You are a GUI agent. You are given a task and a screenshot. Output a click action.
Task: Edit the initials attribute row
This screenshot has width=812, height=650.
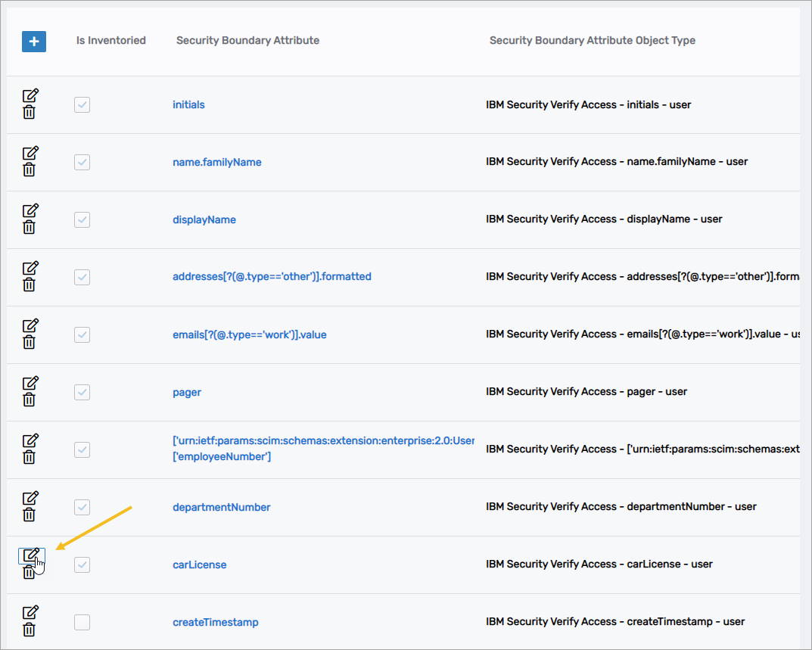(30, 95)
